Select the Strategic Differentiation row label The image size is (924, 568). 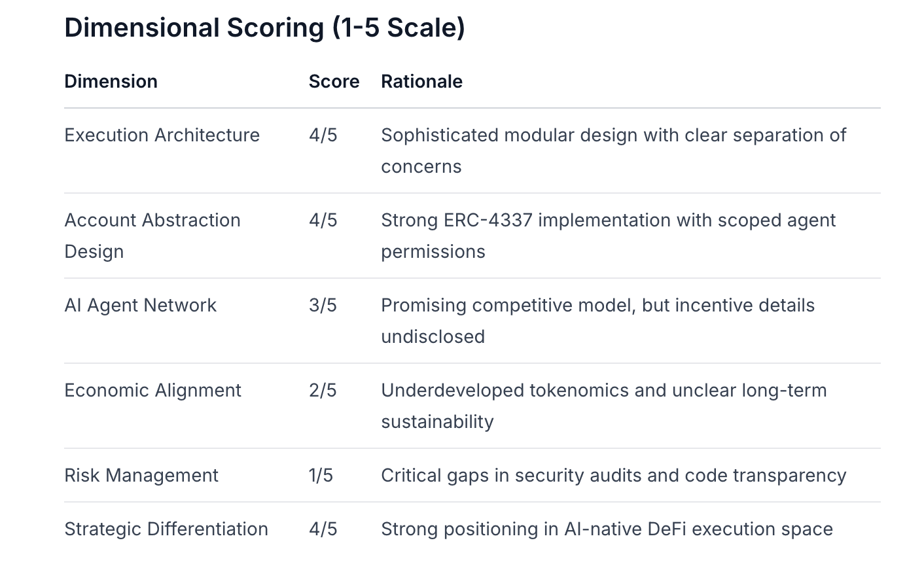166,529
